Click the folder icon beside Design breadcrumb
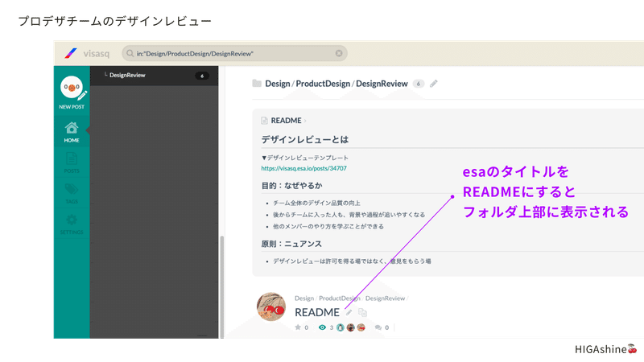Viewport: 644px width, 362px height. point(257,84)
